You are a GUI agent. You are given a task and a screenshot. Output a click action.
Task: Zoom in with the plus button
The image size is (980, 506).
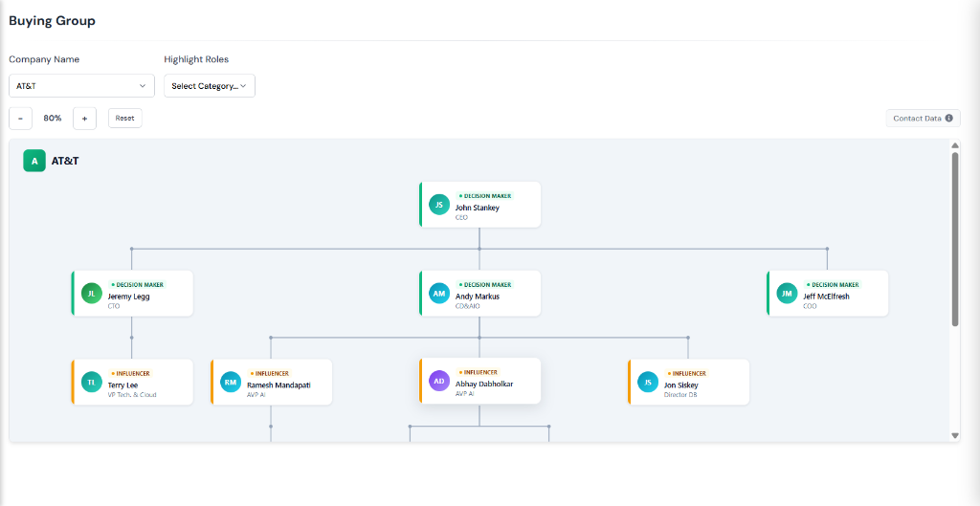(x=84, y=118)
